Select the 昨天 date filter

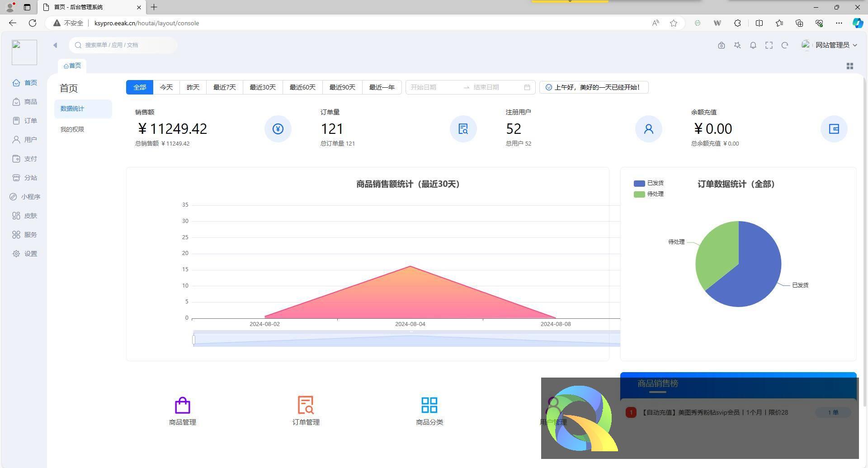[x=193, y=87]
